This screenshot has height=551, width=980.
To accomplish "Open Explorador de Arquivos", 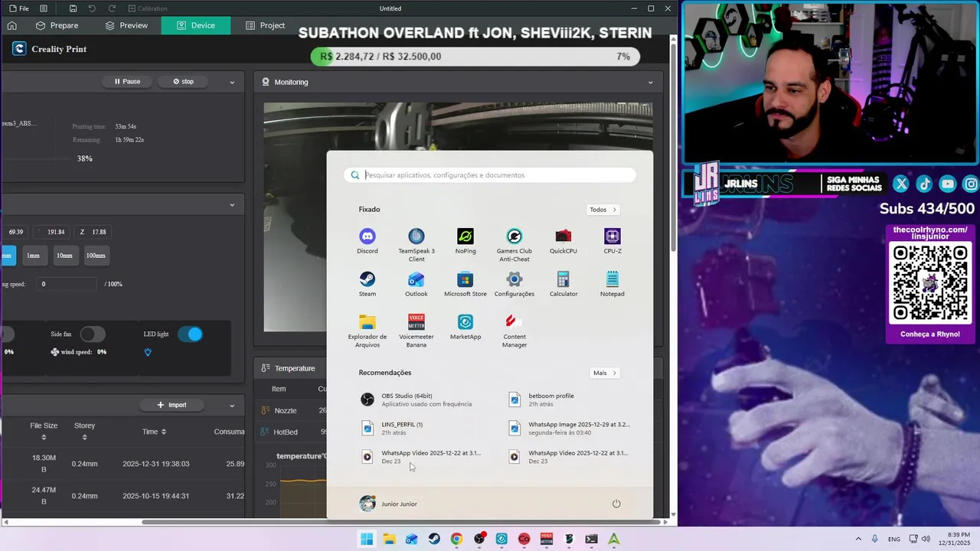I will click(367, 331).
